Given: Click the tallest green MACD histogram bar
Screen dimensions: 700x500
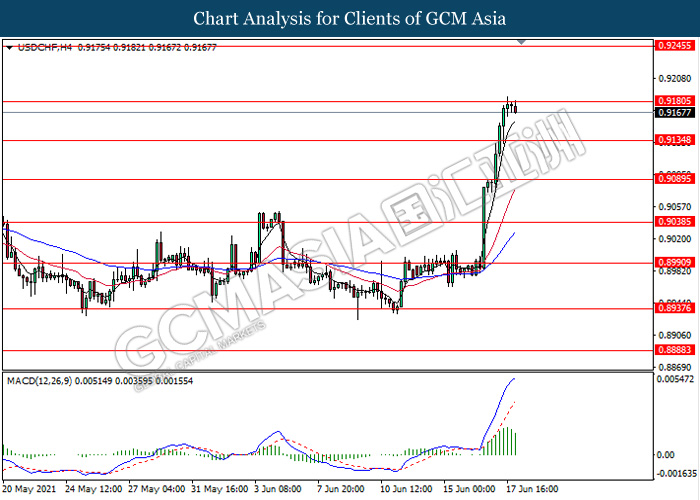Looking at the screenshot, I should point(505,440).
